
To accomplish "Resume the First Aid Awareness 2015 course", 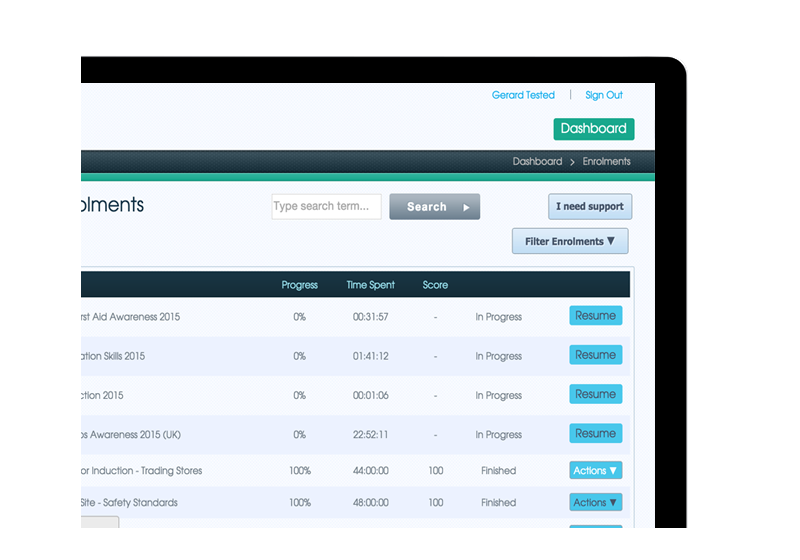I will tap(595, 316).
